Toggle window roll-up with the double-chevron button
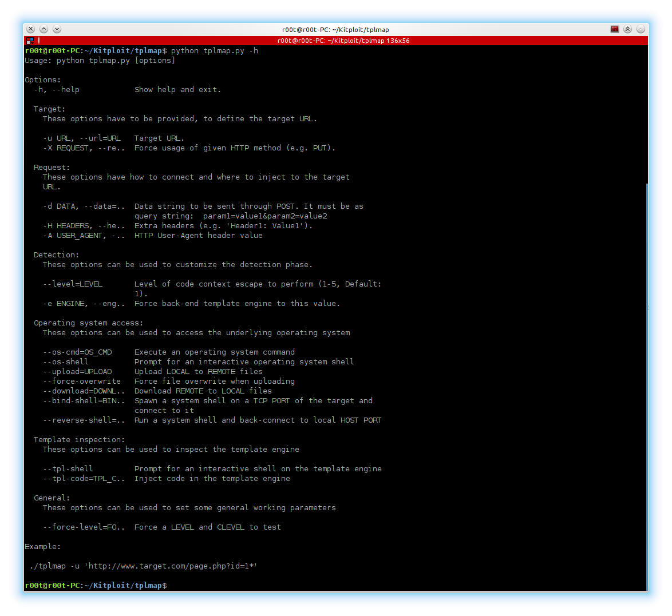 627,29
